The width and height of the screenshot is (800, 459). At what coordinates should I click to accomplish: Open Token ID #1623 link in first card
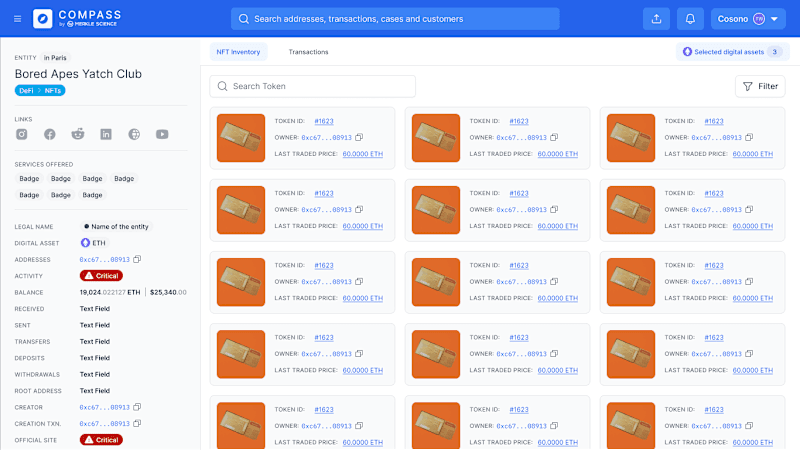point(324,121)
